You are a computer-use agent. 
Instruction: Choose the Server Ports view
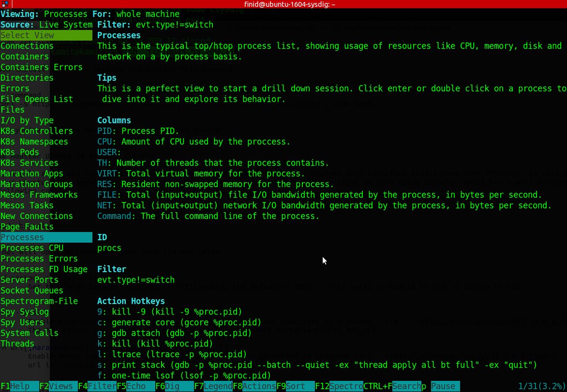pos(30,280)
